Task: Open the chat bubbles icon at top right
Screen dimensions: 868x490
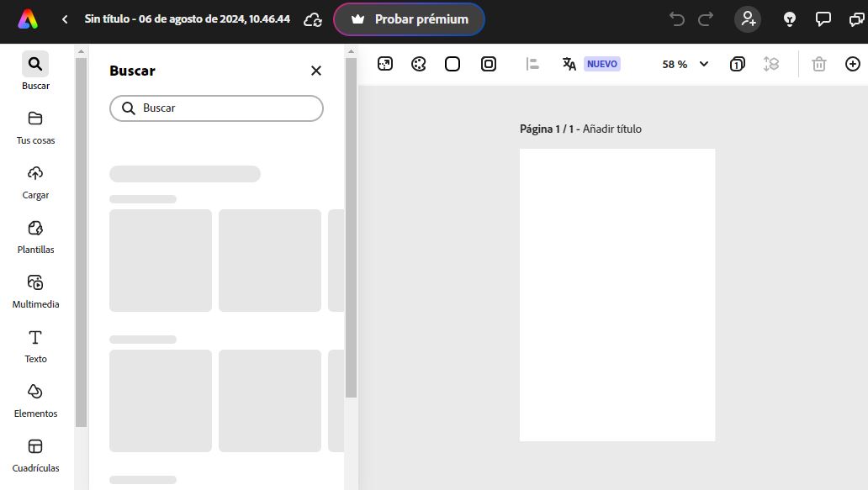Action: click(x=857, y=19)
